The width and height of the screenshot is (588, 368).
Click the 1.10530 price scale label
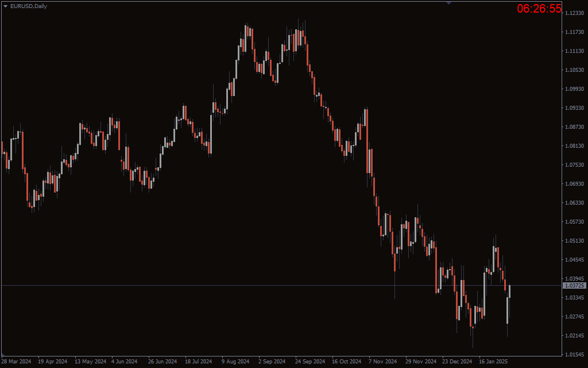tap(574, 70)
